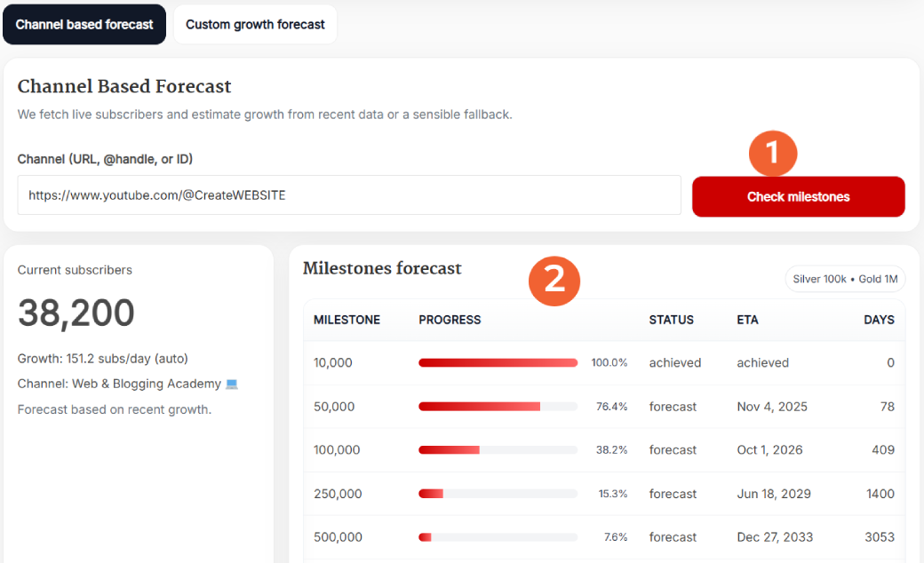Image resolution: width=924 pixels, height=563 pixels.
Task: Click the PROGRESS column header
Action: pyautogui.click(x=450, y=320)
